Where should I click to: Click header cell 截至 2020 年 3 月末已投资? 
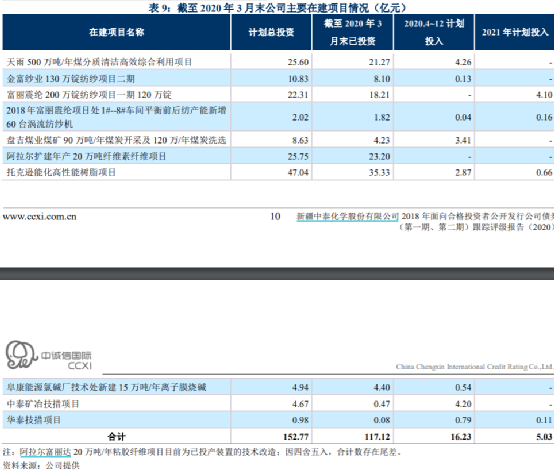tap(353, 32)
